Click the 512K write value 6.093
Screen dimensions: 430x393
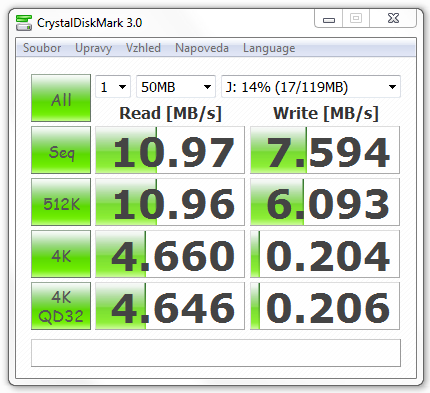tap(325, 202)
